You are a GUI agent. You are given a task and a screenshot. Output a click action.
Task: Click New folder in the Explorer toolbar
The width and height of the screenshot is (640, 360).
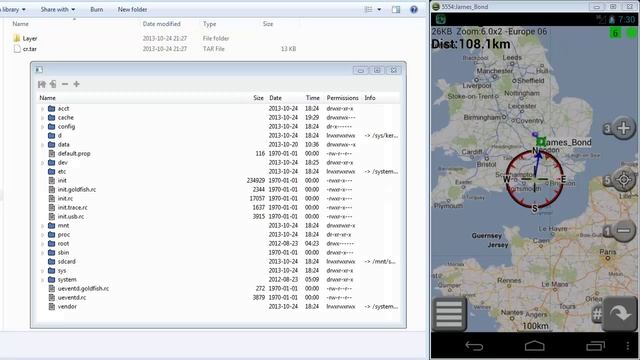(132, 9)
